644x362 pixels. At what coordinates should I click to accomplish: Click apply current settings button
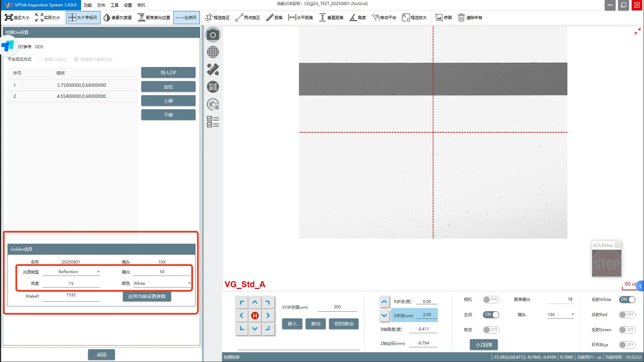point(147,296)
